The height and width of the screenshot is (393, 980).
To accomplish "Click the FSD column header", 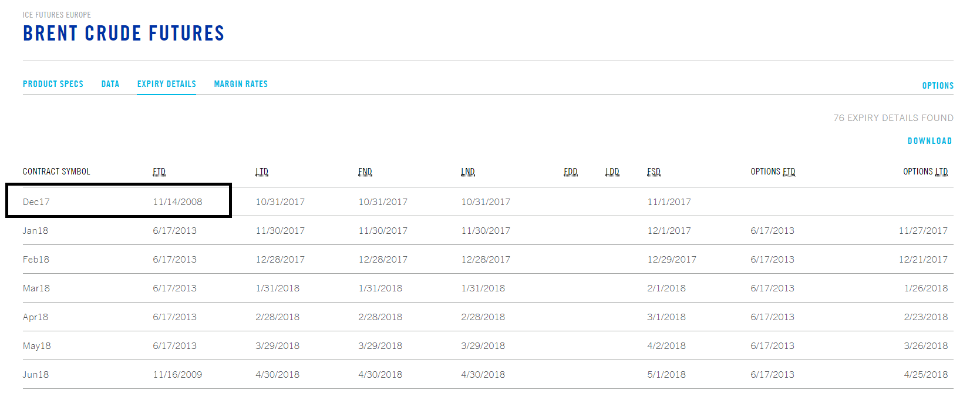I will coord(654,172).
